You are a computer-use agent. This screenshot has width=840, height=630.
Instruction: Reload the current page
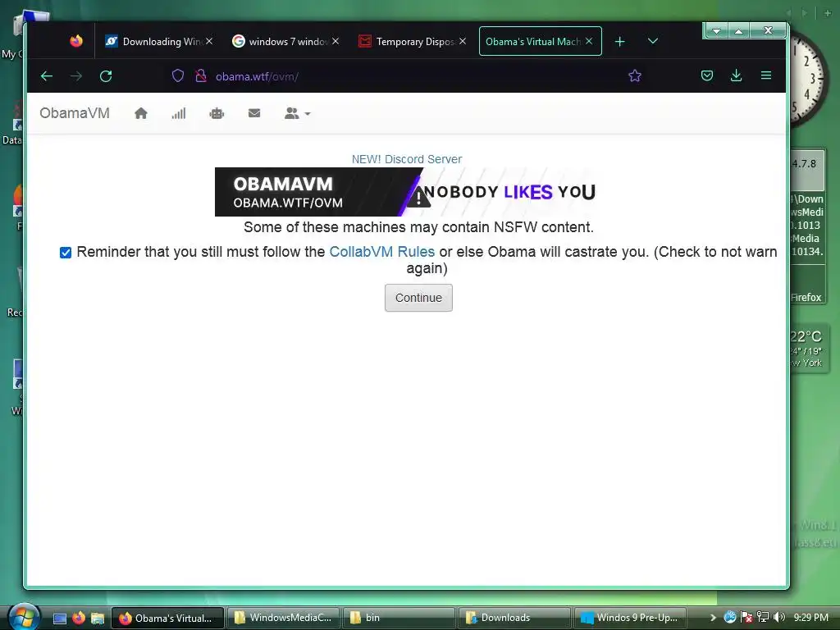[x=106, y=76]
